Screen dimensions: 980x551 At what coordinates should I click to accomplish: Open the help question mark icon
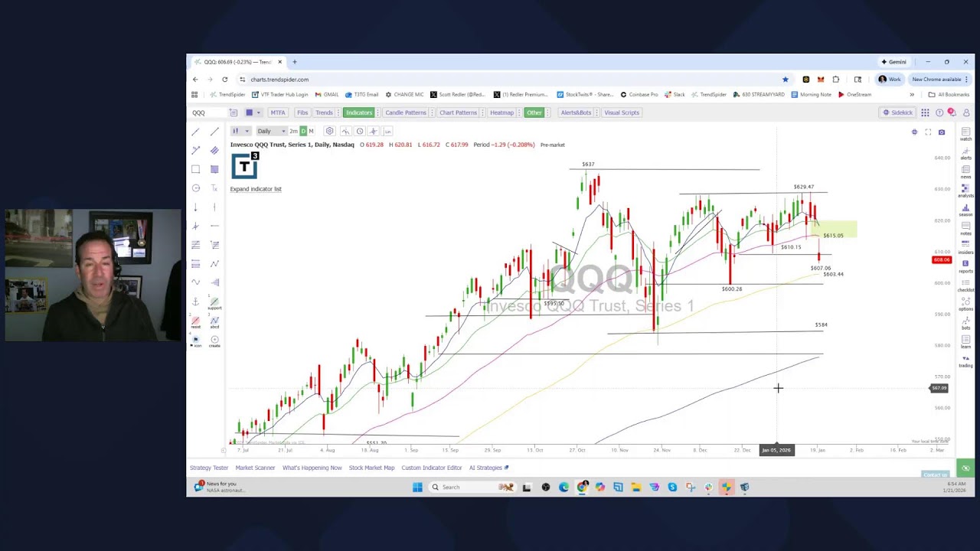(x=939, y=112)
